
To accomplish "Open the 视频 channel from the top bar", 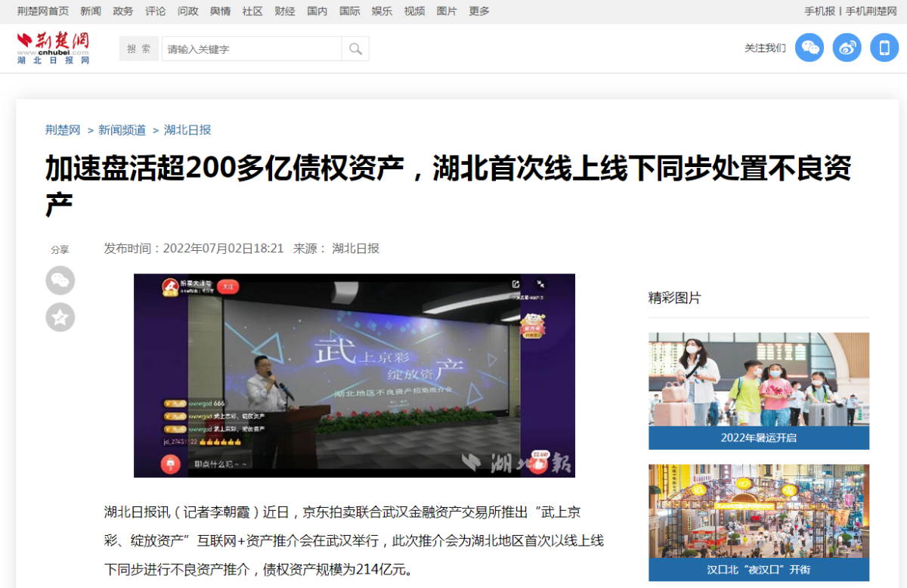I will coord(414,11).
